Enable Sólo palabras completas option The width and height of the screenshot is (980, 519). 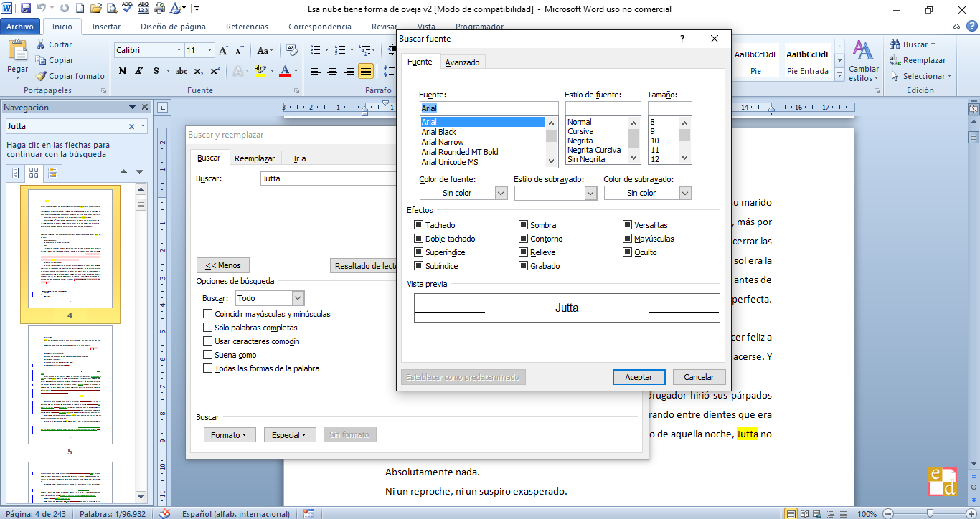(208, 328)
